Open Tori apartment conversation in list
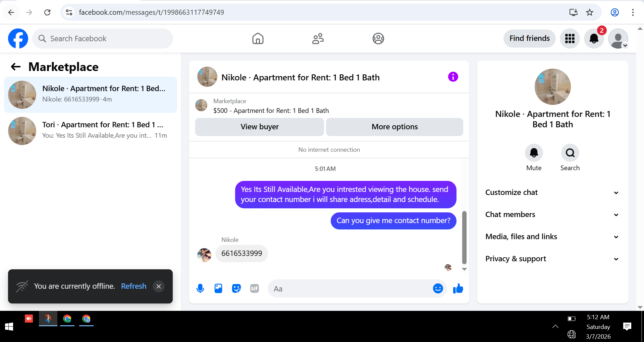Image resolution: width=644 pixels, height=342 pixels. click(x=91, y=131)
